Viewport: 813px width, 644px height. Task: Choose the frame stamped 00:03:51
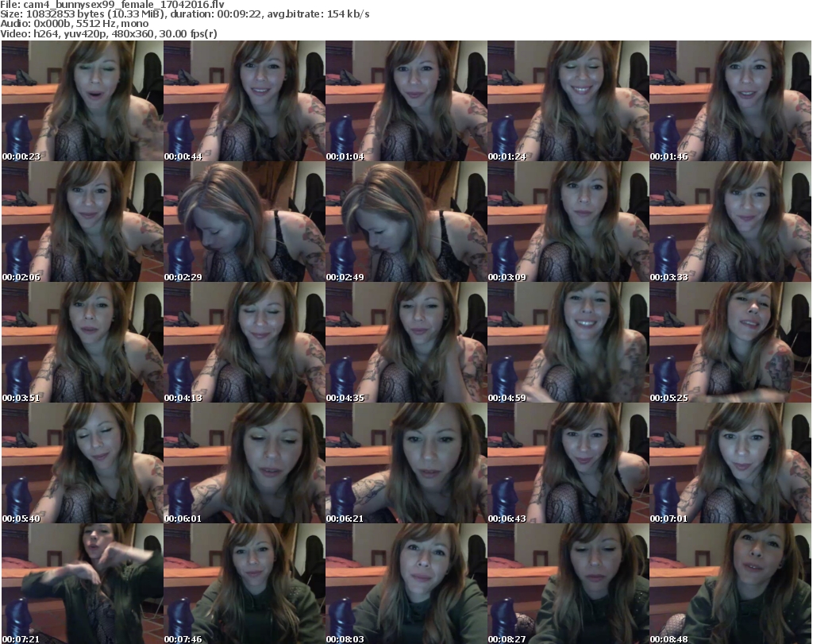pyautogui.click(x=83, y=342)
